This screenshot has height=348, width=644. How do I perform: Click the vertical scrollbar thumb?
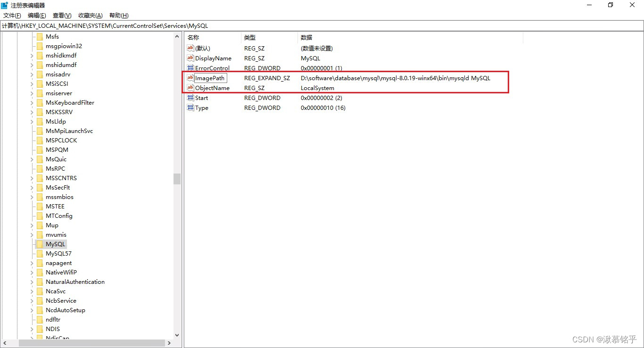tap(177, 179)
